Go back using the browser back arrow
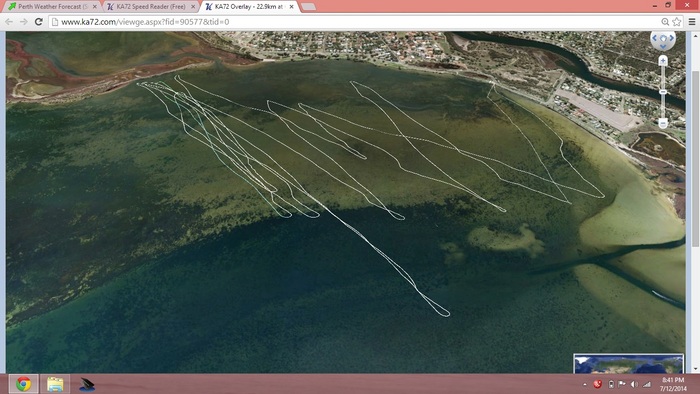 pos(9,21)
